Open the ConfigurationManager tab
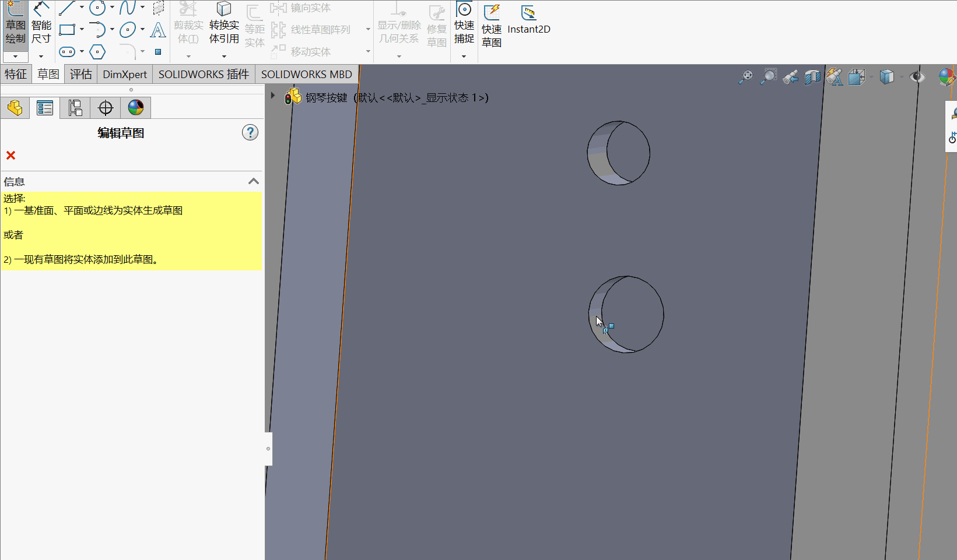The height and width of the screenshot is (560, 957). pos(75,108)
